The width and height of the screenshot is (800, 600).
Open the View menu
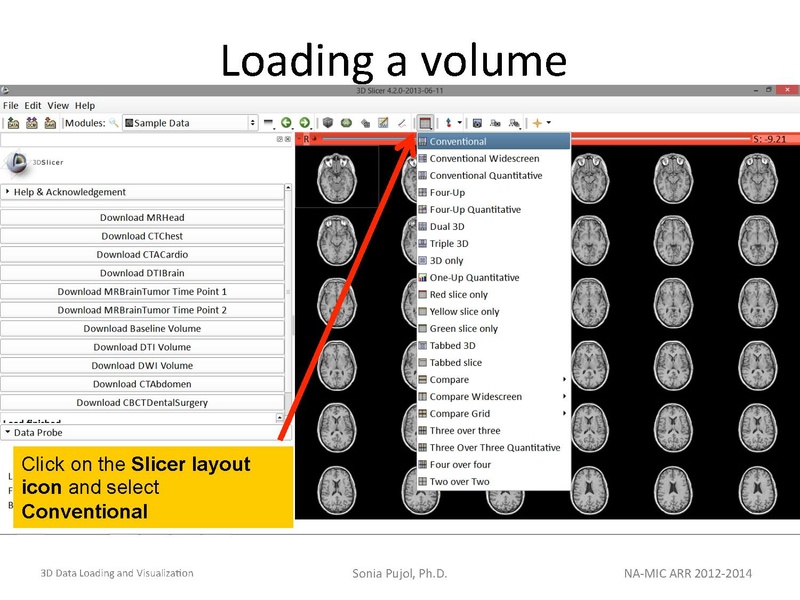click(x=58, y=106)
